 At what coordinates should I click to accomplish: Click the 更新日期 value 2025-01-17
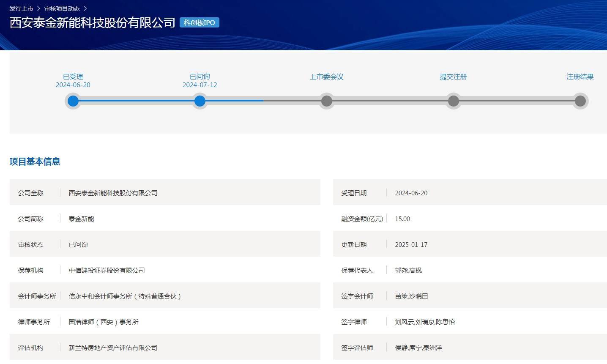(x=411, y=244)
